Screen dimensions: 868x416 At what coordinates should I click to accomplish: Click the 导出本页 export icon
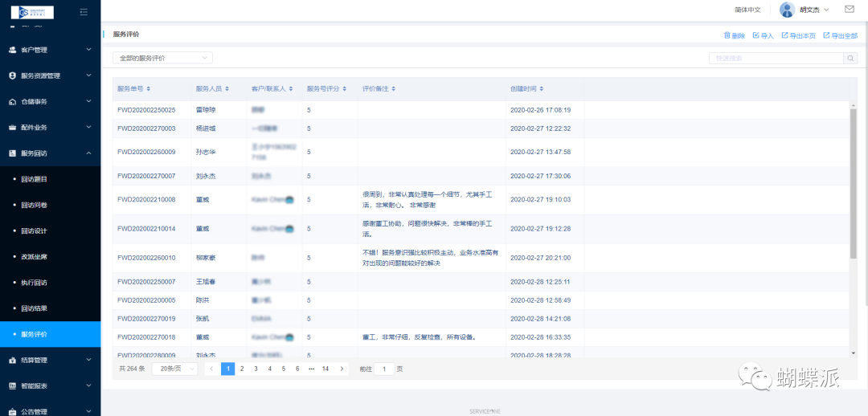pos(785,35)
